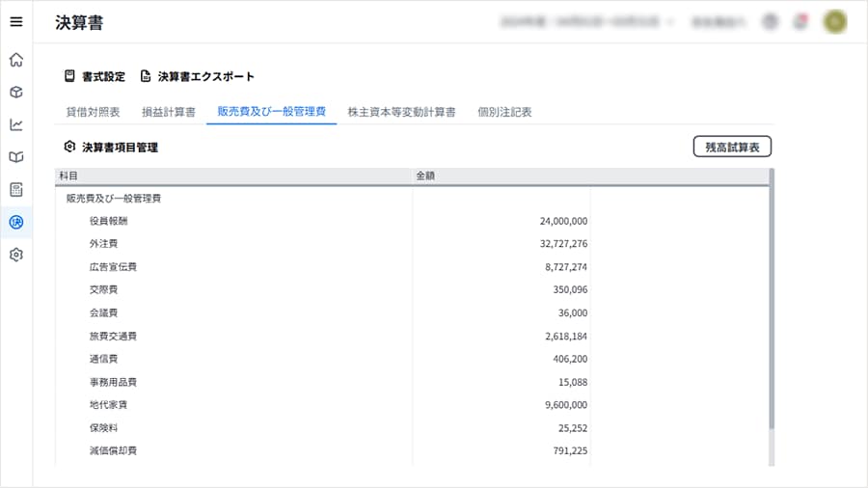Switch to the 損益計算書 tab

[169, 112]
